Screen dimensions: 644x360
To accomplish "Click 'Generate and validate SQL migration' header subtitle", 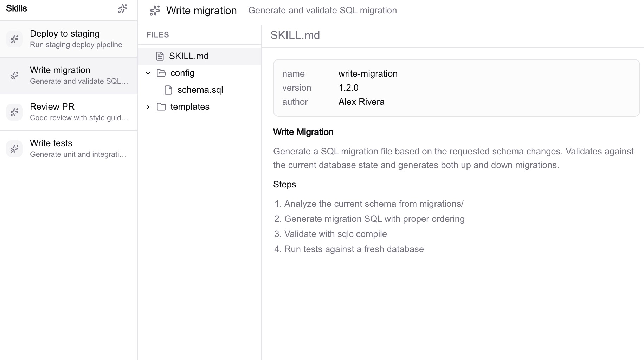I will [x=322, y=11].
